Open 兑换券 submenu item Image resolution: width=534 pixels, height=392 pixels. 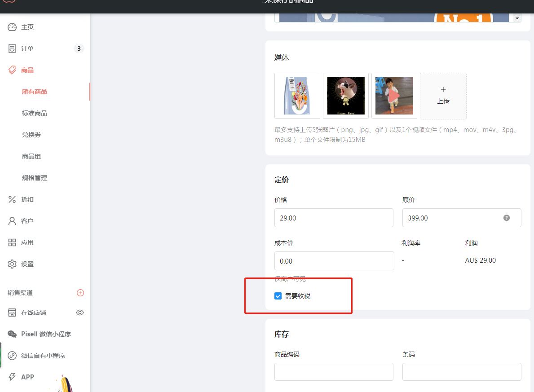31,135
